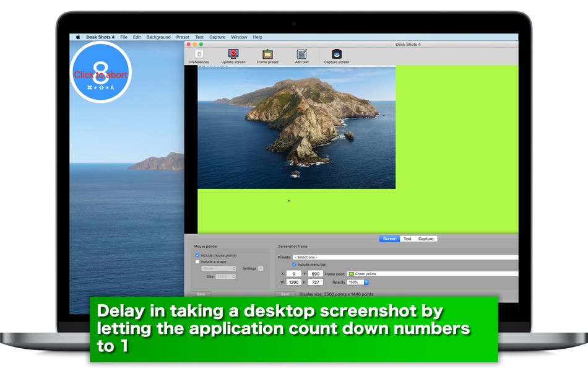Open the Help menu
Viewport: 588px width, 368px height.
257,37
